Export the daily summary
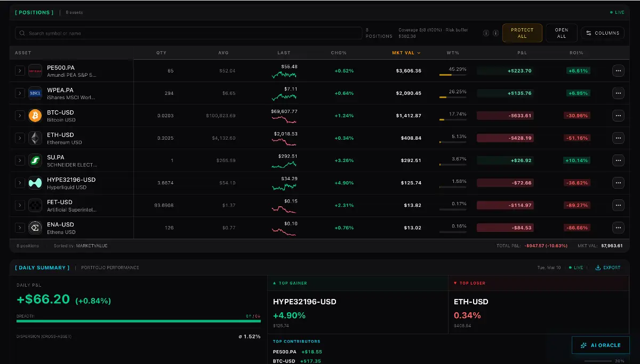640x364 pixels. pos(608,268)
